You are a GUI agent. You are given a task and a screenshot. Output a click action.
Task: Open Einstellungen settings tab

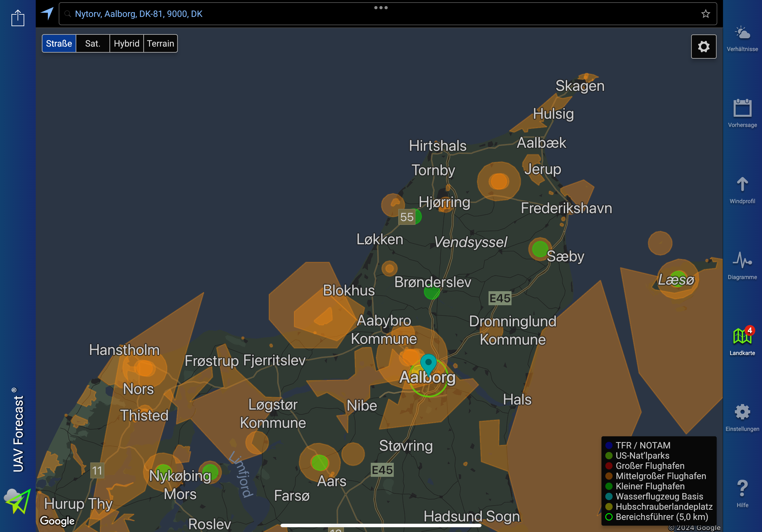pyautogui.click(x=742, y=417)
